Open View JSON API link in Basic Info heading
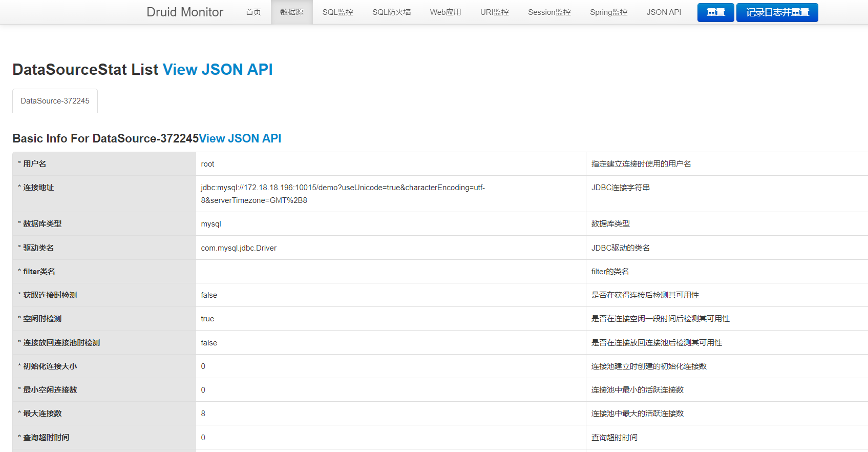The image size is (868, 452). (x=240, y=138)
